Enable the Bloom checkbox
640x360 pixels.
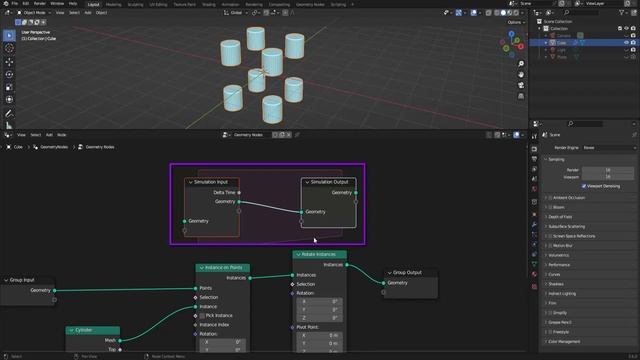coord(550,207)
